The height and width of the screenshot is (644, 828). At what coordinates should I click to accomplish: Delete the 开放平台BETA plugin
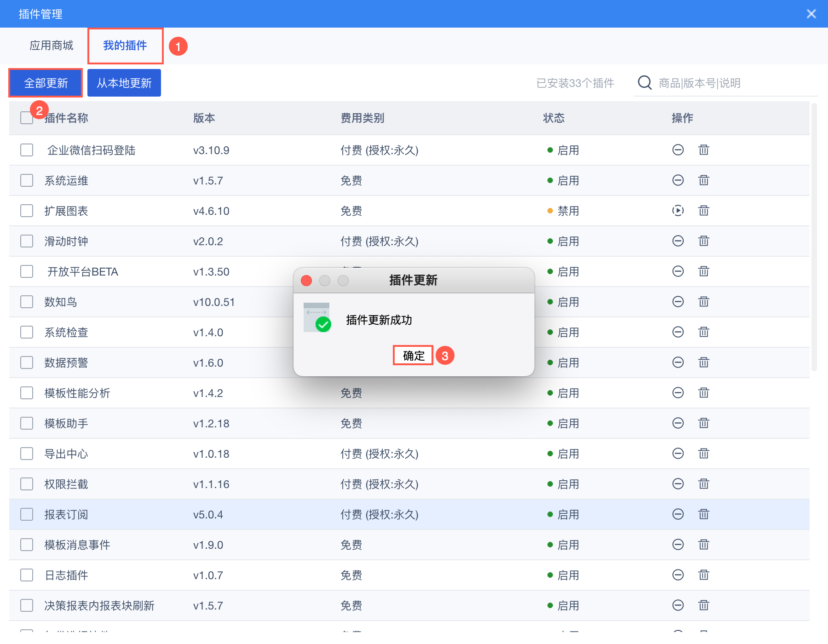pos(704,271)
